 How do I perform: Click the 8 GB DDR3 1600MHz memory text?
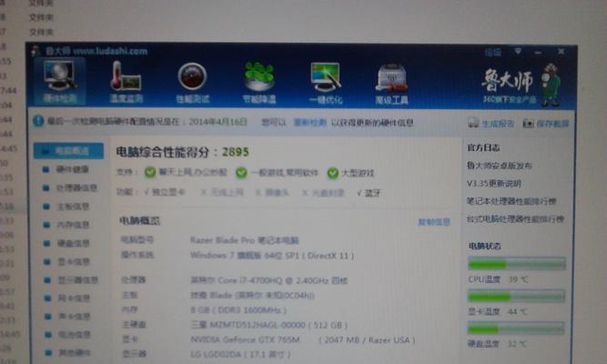[x=238, y=309]
